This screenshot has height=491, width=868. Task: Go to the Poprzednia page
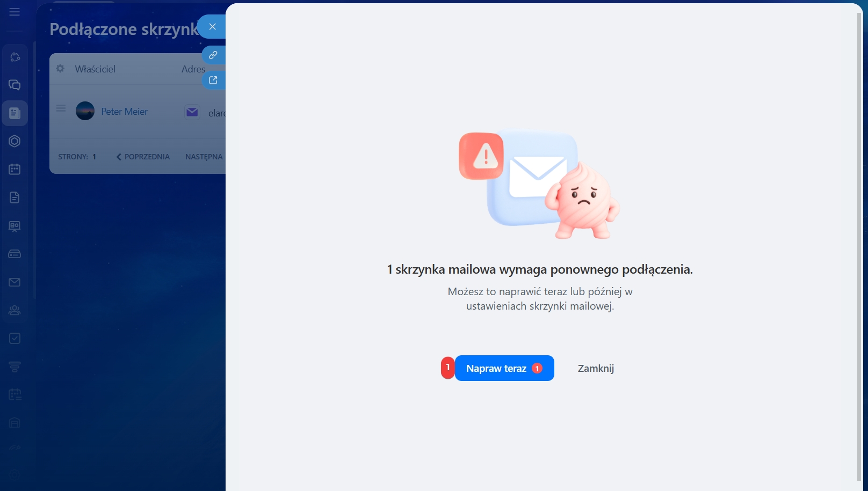coord(143,157)
